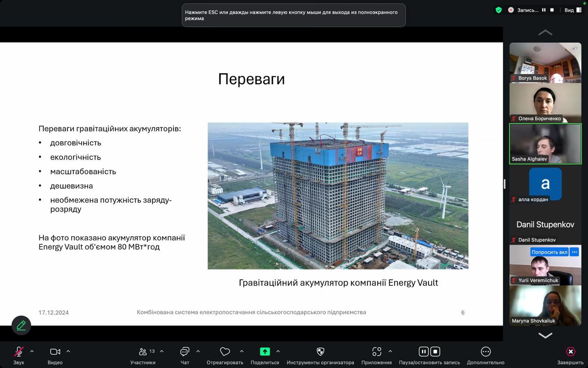Image resolution: width=588 pixels, height=368 pixels.
Task: Click slide page number 6
Action: pos(463,312)
